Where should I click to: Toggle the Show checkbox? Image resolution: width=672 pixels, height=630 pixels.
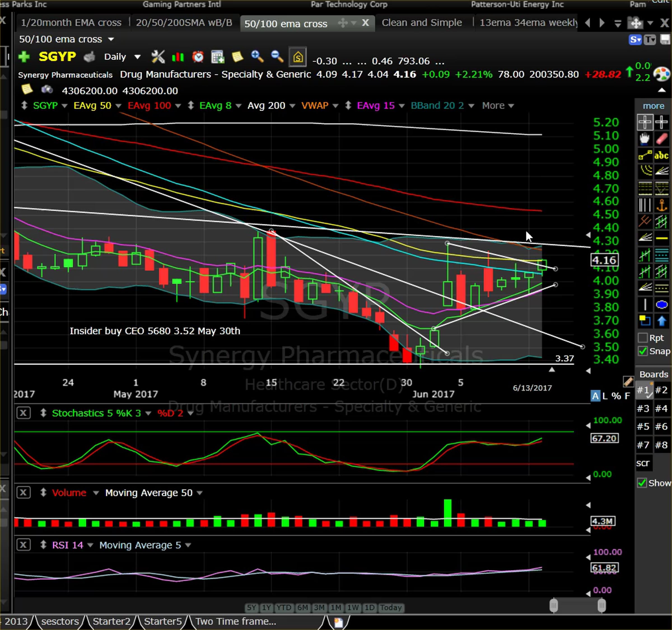point(642,483)
